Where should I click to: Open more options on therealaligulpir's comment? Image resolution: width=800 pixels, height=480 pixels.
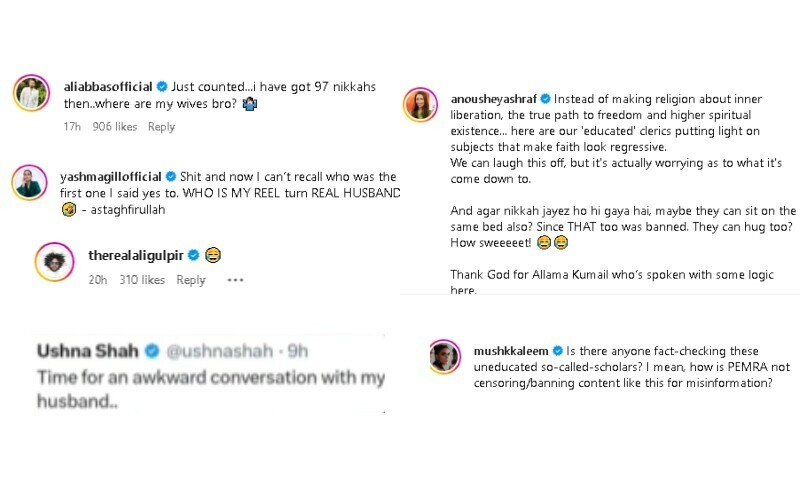tap(235, 281)
